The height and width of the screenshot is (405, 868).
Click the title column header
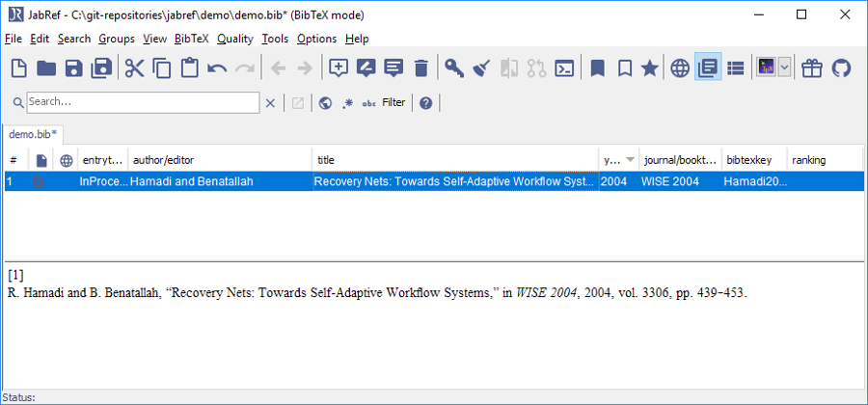coord(453,160)
